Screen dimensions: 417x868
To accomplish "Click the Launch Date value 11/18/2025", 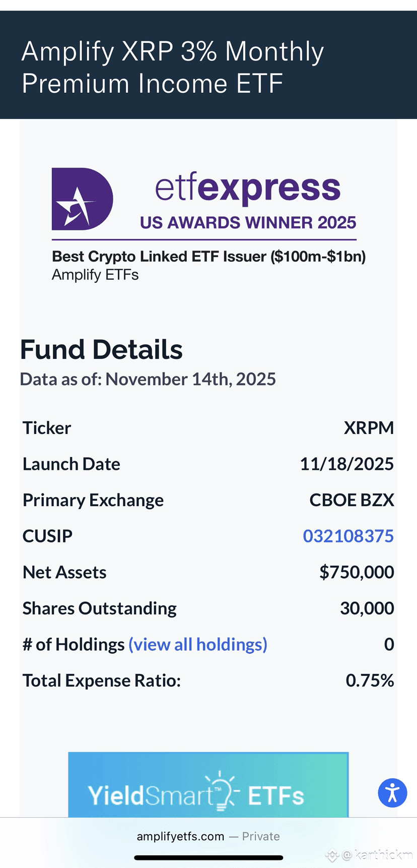I will point(346,464).
